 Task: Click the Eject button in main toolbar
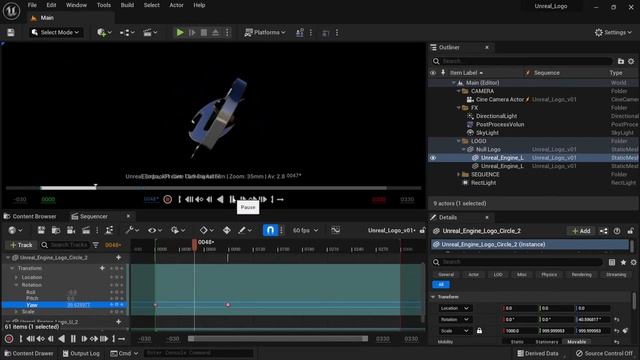coord(216,33)
